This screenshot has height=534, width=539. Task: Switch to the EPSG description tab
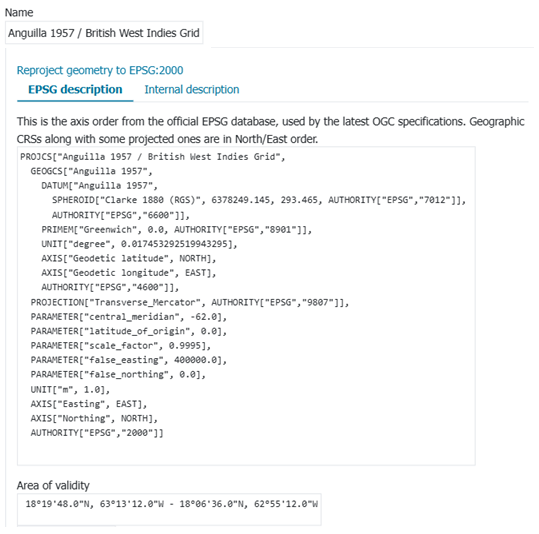[x=75, y=89]
